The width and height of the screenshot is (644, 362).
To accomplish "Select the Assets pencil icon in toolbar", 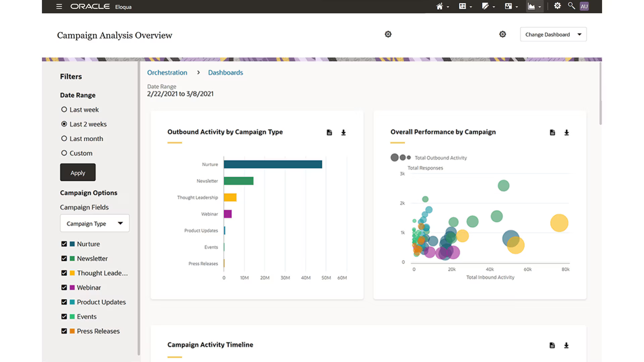I will [x=486, y=6].
